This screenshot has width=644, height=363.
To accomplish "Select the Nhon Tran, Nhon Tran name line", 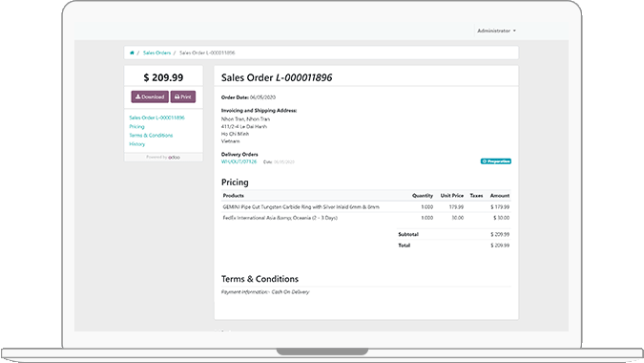I will point(245,119).
